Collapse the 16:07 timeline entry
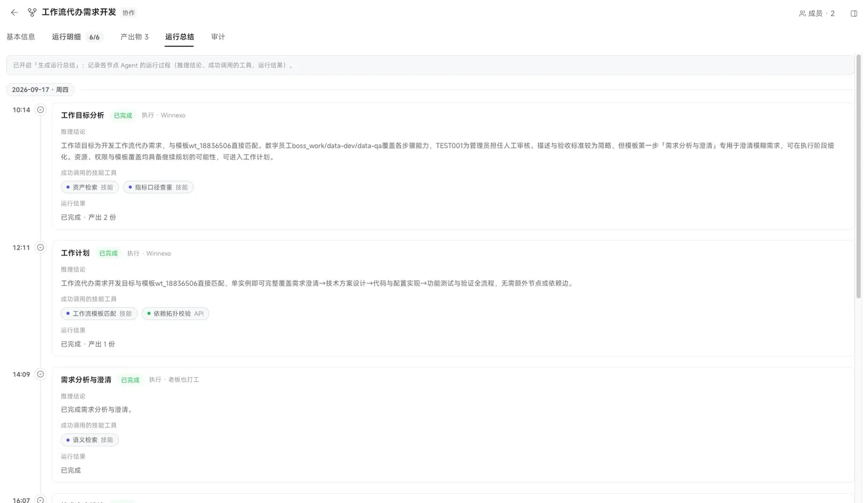Image resolution: width=868 pixels, height=503 pixels. click(x=40, y=499)
